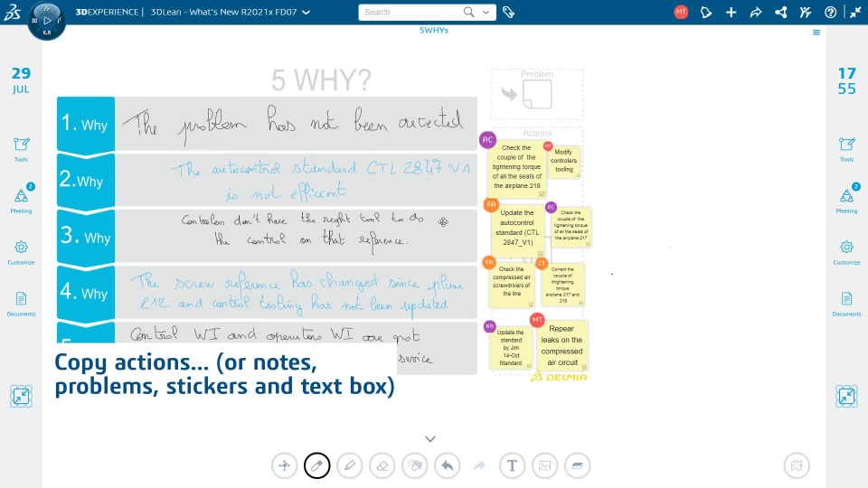Click the '2. Why' row label
Viewport: 868px width, 488px height.
(85, 180)
